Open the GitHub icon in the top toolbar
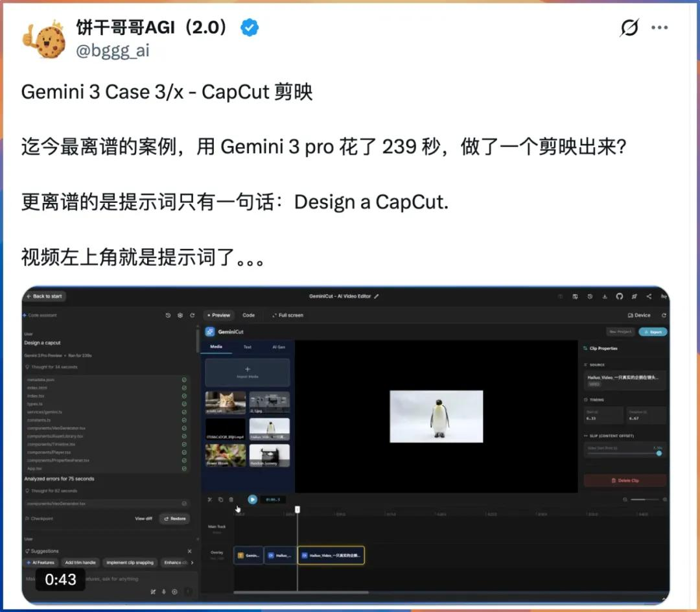This screenshot has height=612, width=700. pyautogui.click(x=620, y=296)
